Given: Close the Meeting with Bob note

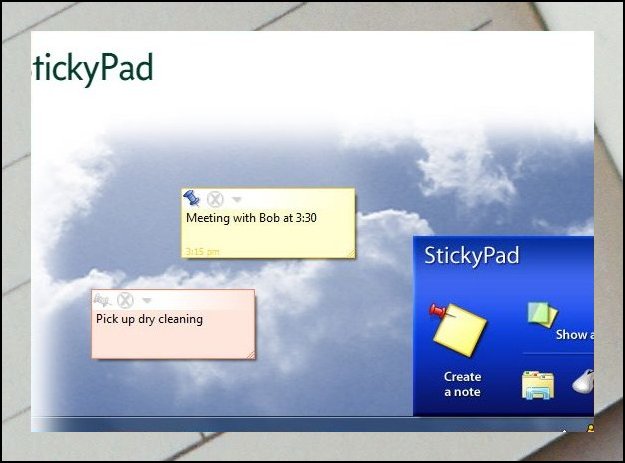Looking at the screenshot, I should [x=215, y=199].
